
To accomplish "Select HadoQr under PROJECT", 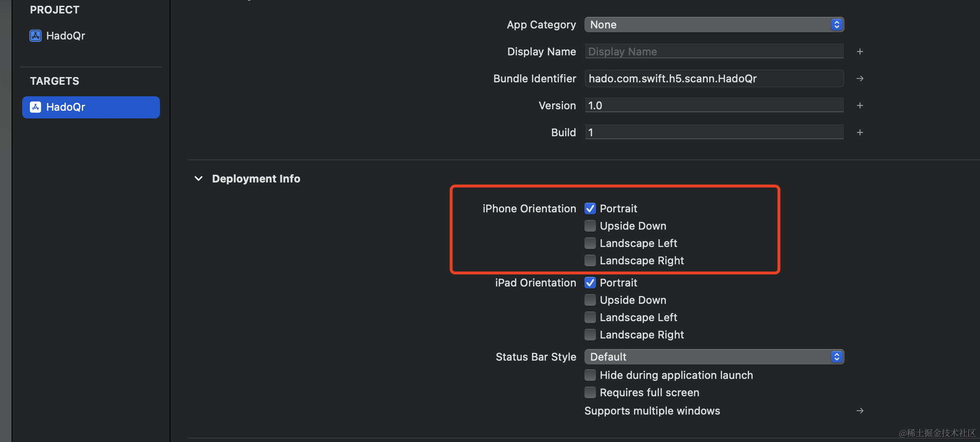I will [x=66, y=36].
